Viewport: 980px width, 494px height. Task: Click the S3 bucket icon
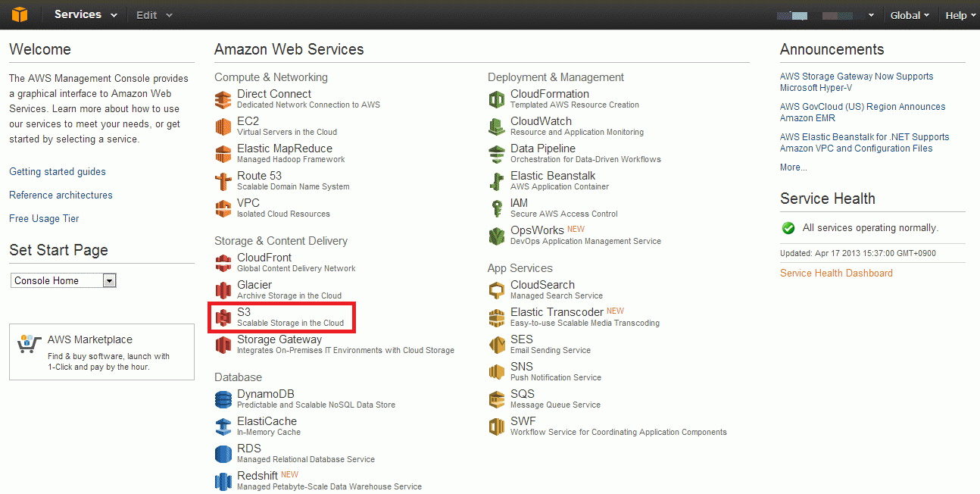(223, 317)
